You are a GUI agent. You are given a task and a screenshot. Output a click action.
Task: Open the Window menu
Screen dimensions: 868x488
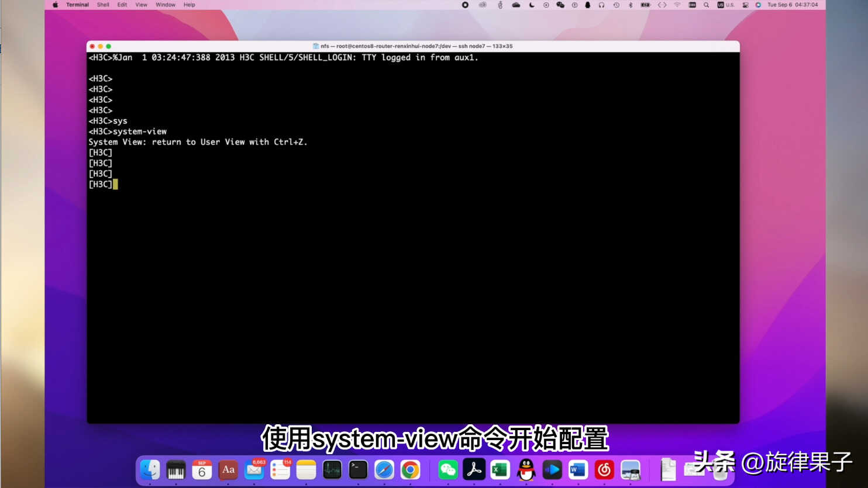166,5
